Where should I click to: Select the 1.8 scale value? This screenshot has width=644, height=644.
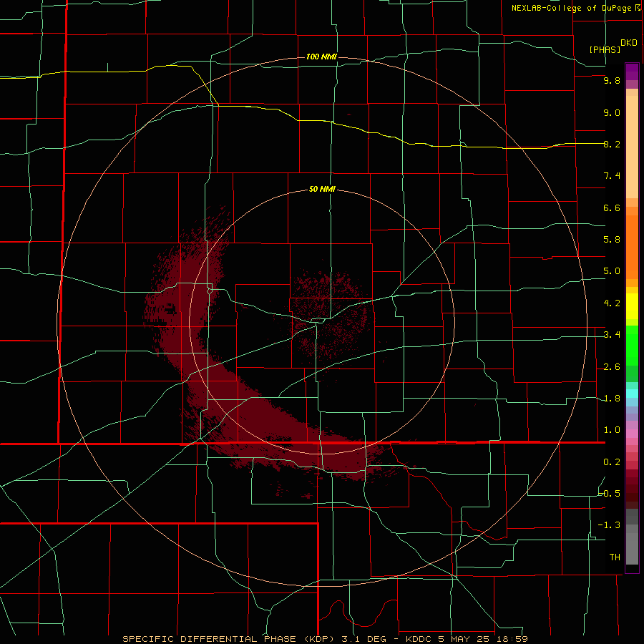point(612,399)
